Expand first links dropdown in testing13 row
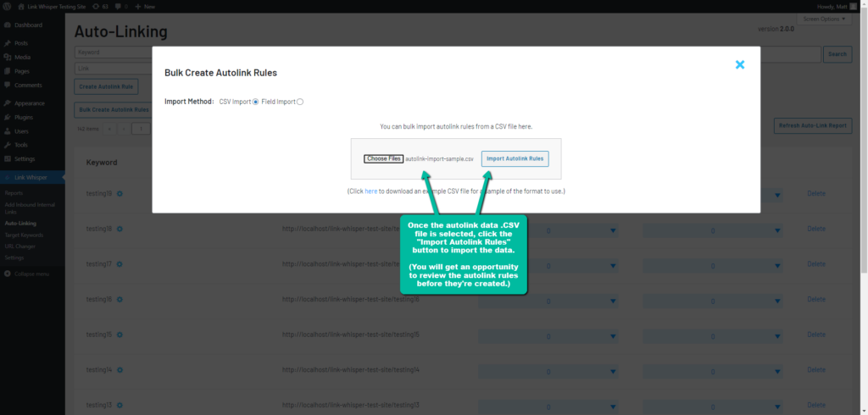 (548, 407)
